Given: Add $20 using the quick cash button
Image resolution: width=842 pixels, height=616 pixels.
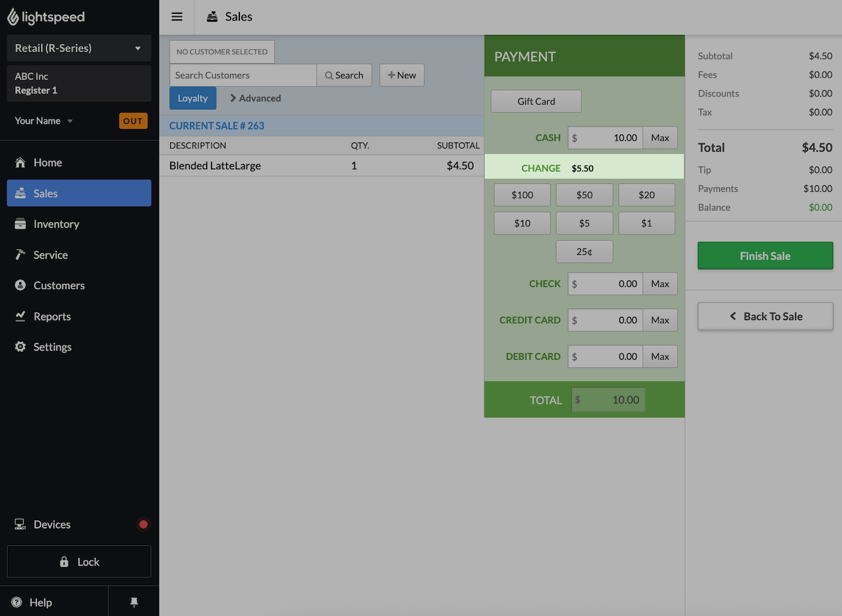Looking at the screenshot, I should click(x=647, y=195).
